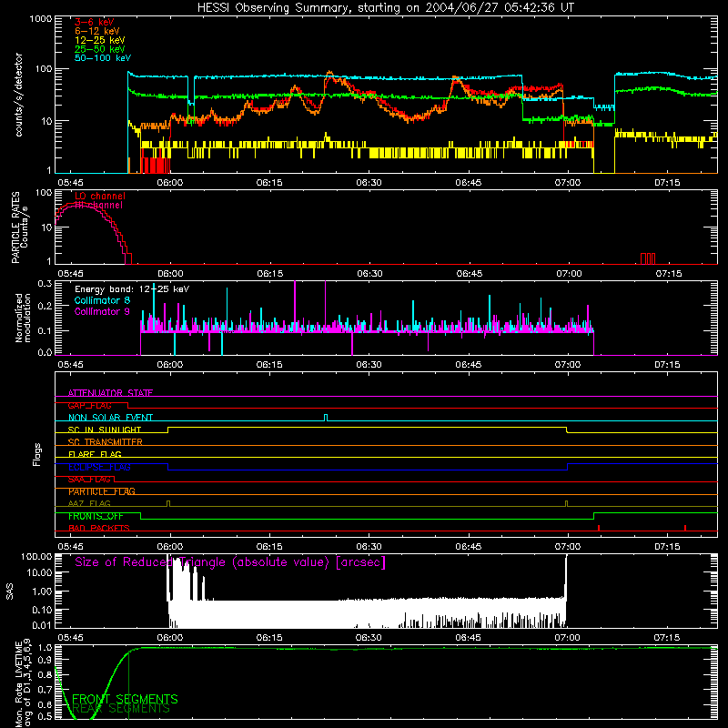
Task: Click the 'FLARE_FLAG' flag label
Action: click(95, 454)
